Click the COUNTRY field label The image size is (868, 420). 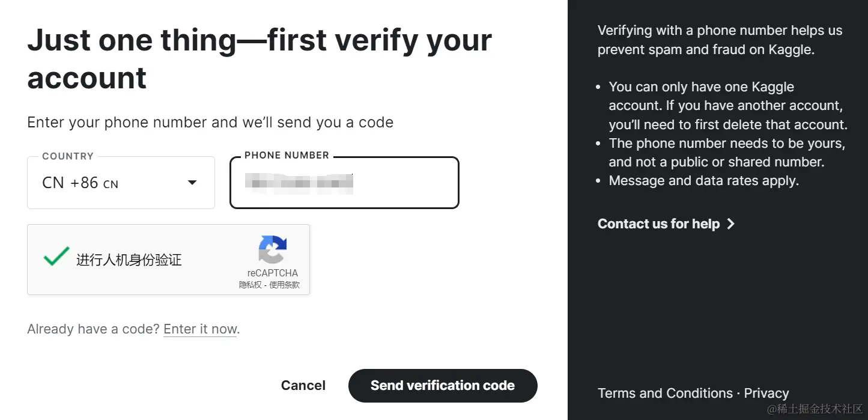[68, 156]
